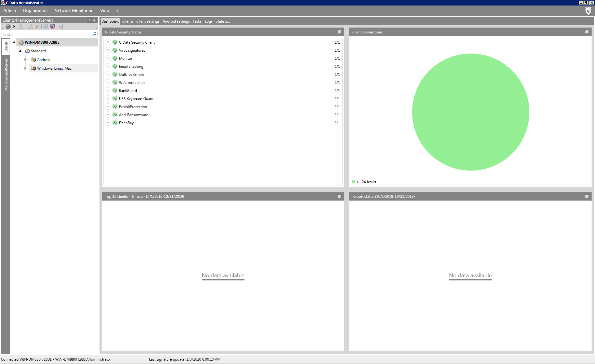Expand the Virus signatures status row

tap(108, 50)
